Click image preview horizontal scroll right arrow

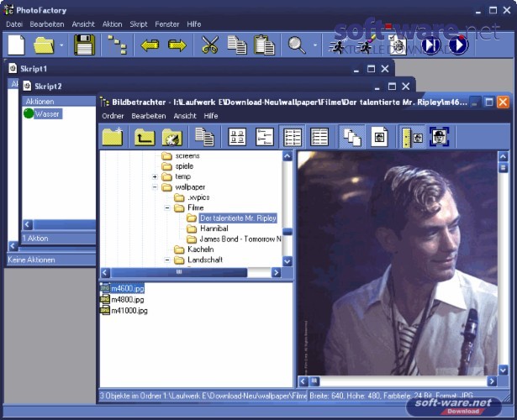[x=492, y=381]
